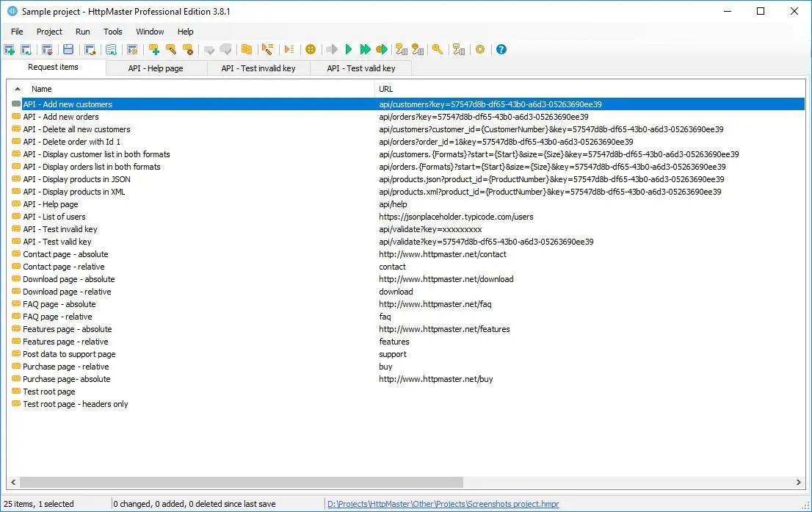
Task: Open help via blue question mark icon
Action: [x=501, y=49]
